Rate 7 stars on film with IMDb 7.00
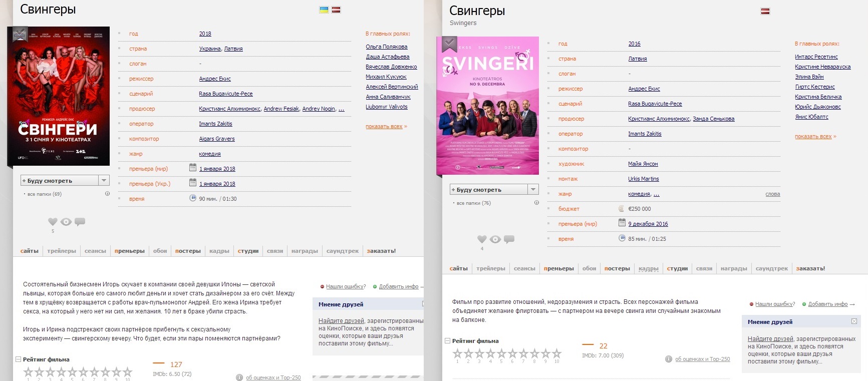 click(x=523, y=354)
